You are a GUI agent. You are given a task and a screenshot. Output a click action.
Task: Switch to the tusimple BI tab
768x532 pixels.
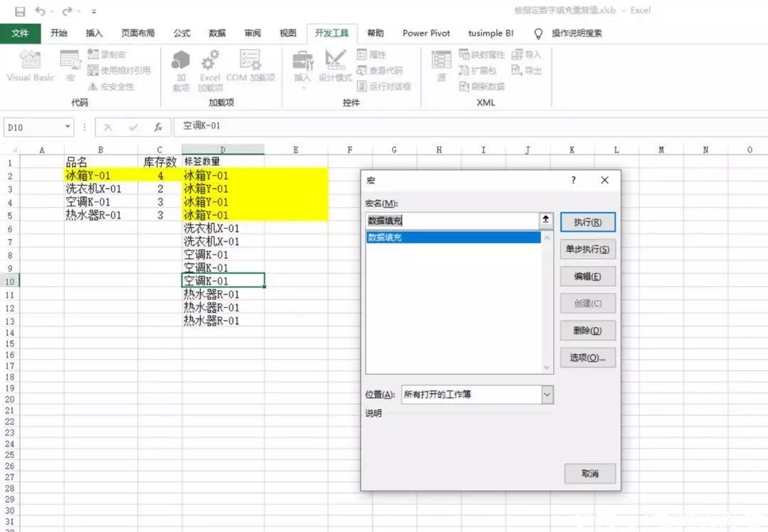click(x=491, y=33)
